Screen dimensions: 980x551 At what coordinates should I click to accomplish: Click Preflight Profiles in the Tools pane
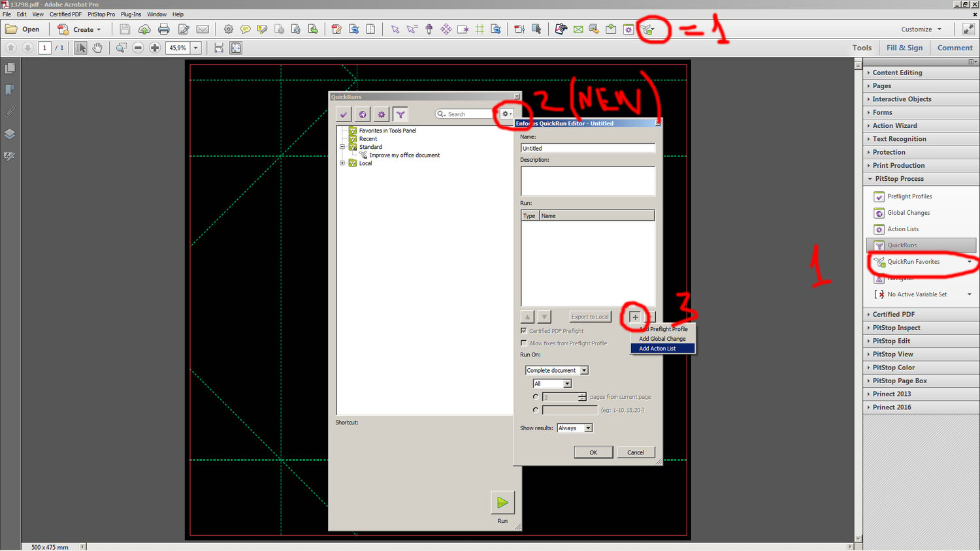click(909, 197)
